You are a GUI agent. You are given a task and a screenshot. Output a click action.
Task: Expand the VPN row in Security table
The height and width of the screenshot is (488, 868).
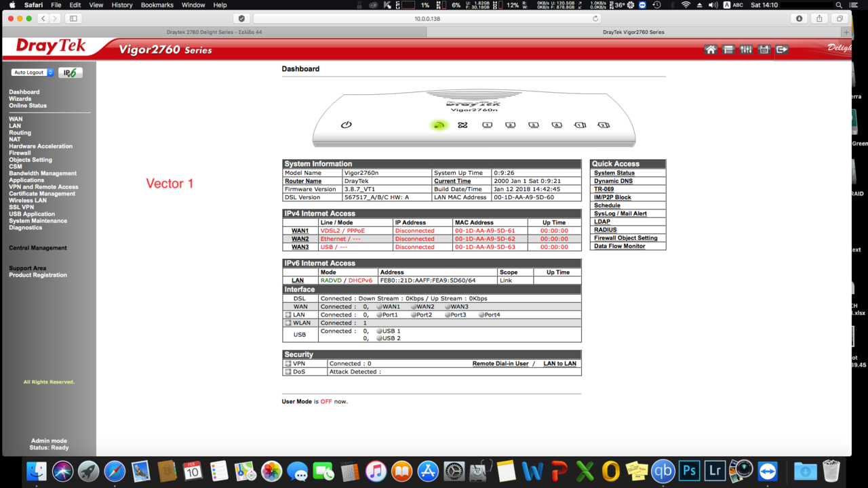(x=288, y=363)
